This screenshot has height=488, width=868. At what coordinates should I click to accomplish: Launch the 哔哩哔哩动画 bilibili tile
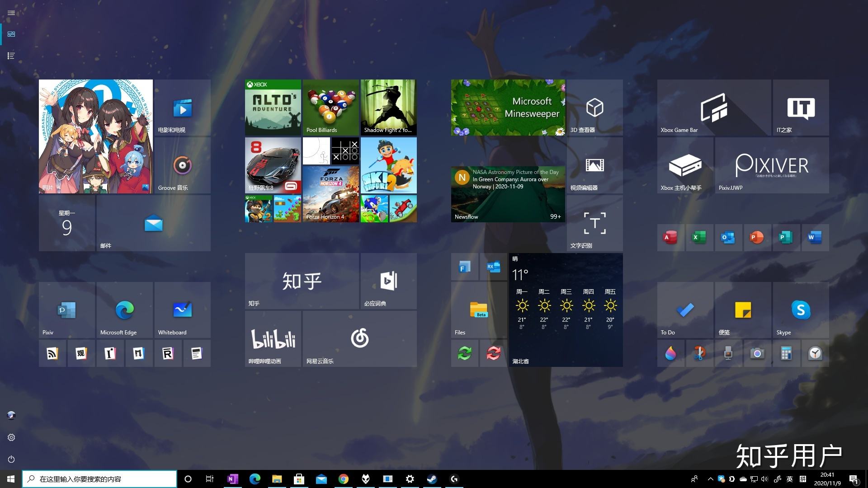273,339
